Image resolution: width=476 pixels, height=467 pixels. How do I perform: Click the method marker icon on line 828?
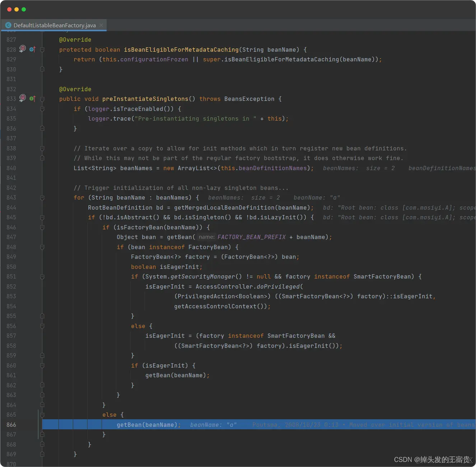coord(23,48)
